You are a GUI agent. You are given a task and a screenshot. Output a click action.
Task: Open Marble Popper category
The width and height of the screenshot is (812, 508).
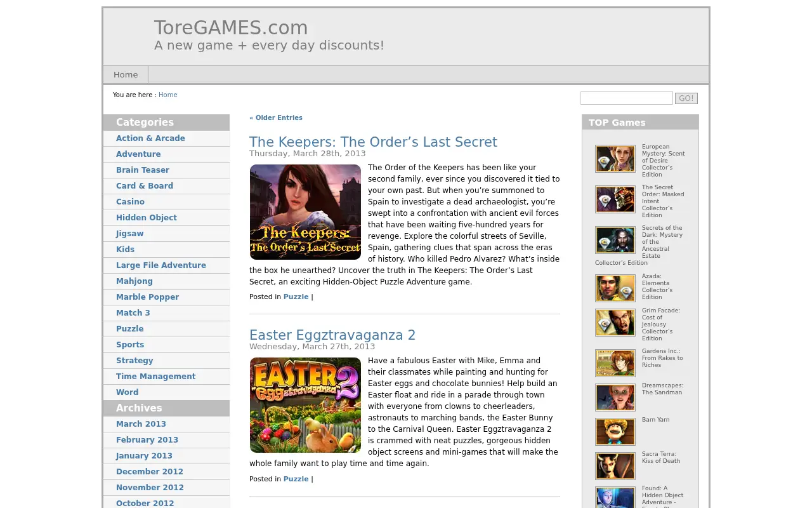(x=166, y=297)
